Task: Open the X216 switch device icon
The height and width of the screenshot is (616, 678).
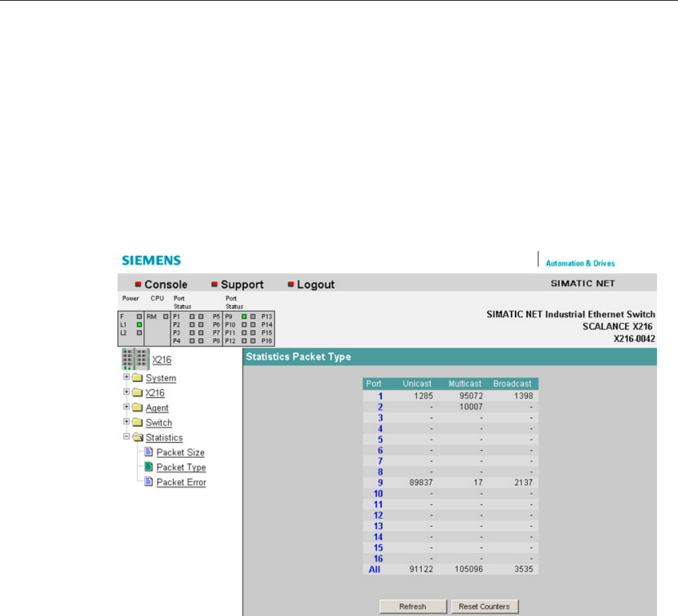Action: coord(136,359)
